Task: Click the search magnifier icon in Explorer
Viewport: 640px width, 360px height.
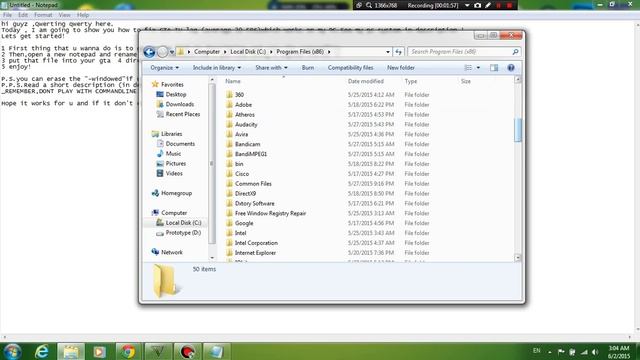Action: 515,52
